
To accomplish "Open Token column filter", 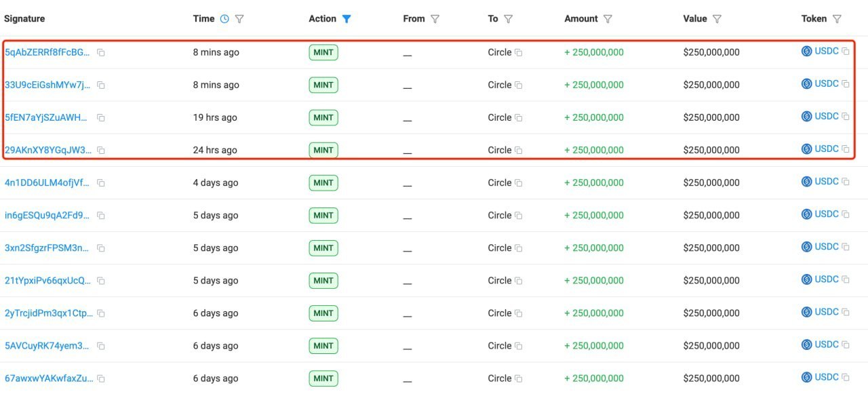I will [837, 19].
